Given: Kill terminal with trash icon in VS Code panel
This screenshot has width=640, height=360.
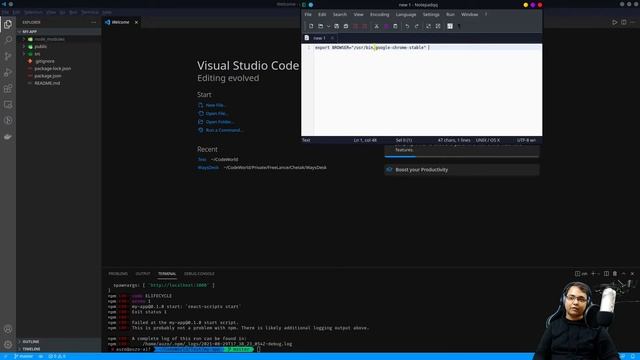Looking at the screenshot, I should (x=615, y=273).
